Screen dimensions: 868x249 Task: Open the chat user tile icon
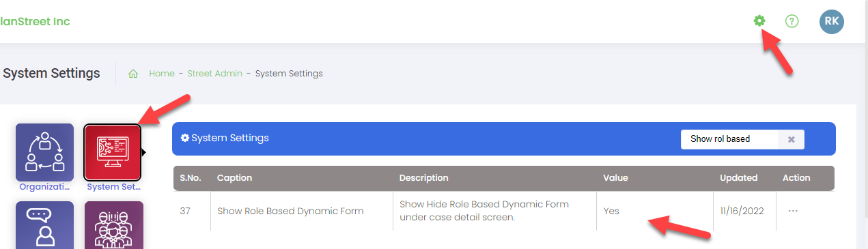[x=44, y=225]
